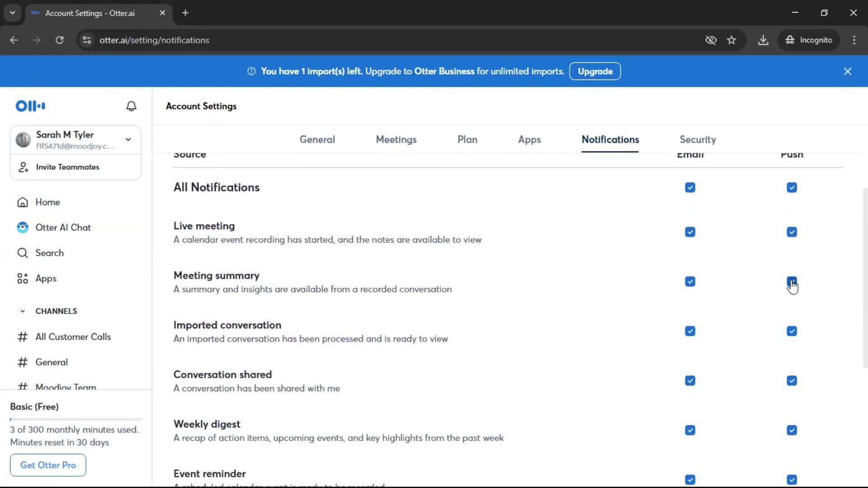Toggle Event reminder push checkbox
Viewport: 868px width, 488px height.
tap(792, 480)
